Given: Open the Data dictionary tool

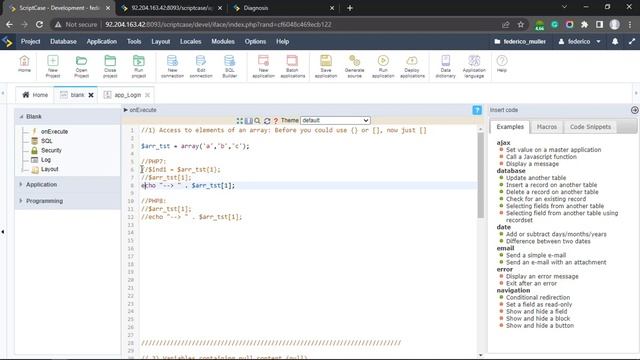Looking at the screenshot, I should (x=445, y=67).
